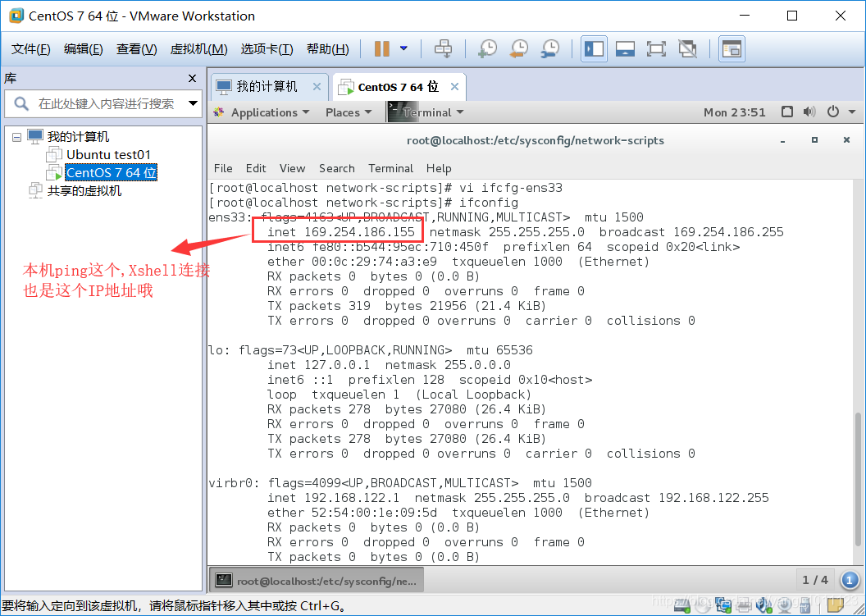Open the GNOME Applications menu

tap(262, 112)
